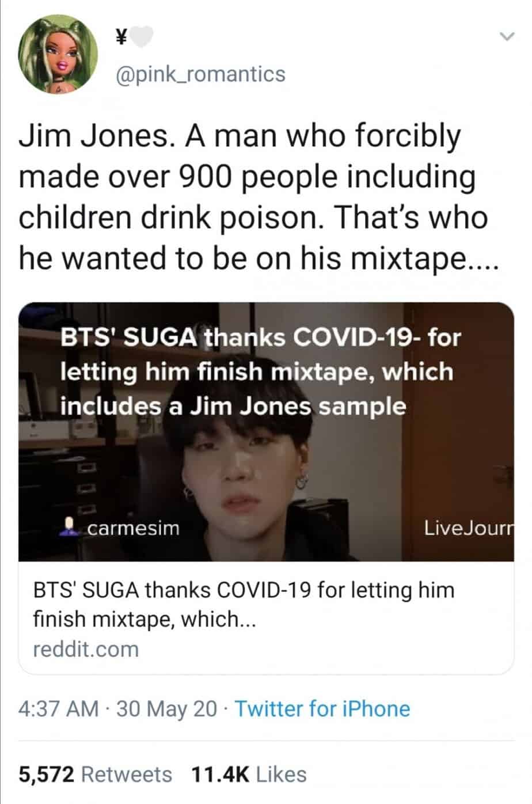Click the carmesim username in preview
Viewport: 532px width, 804px height.
click(x=134, y=528)
